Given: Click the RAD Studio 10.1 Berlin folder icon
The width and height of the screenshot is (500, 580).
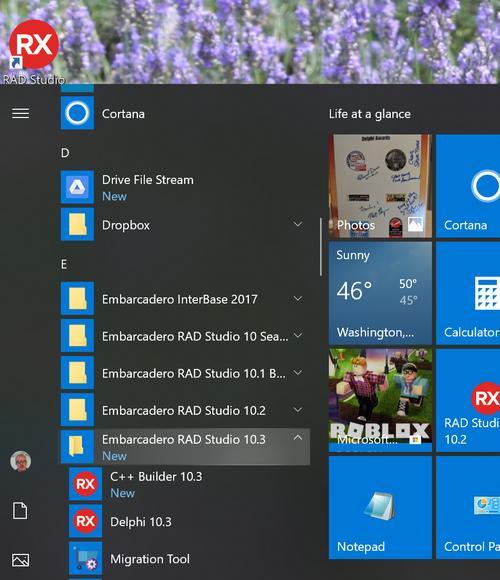Looking at the screenshot, I should (x=77, y=372).
